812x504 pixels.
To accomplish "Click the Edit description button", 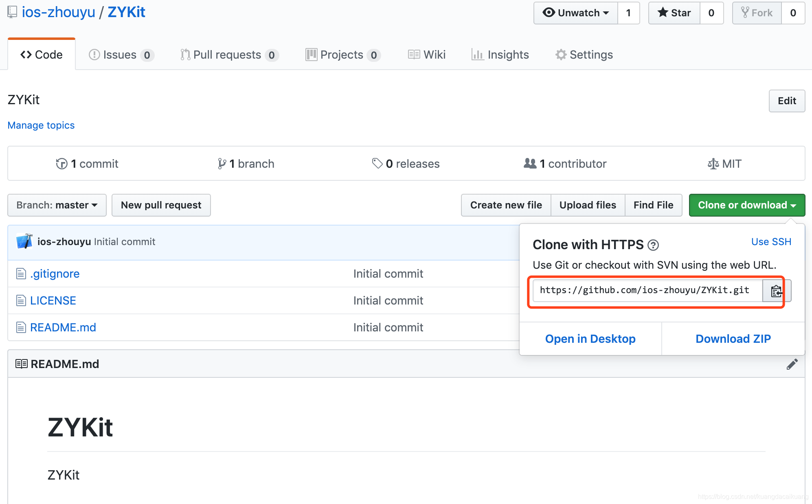I will [x=787, y=101].
